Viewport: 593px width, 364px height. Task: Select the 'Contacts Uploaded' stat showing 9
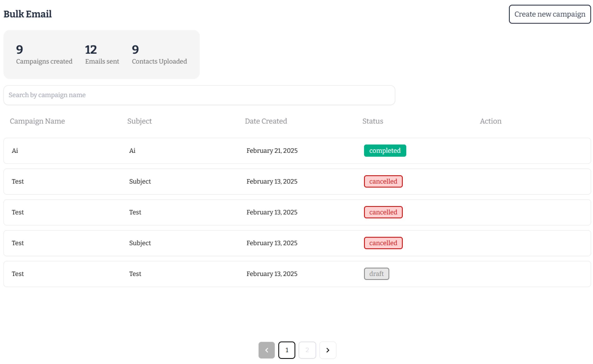pyautogui.click(x=159, y=54)
